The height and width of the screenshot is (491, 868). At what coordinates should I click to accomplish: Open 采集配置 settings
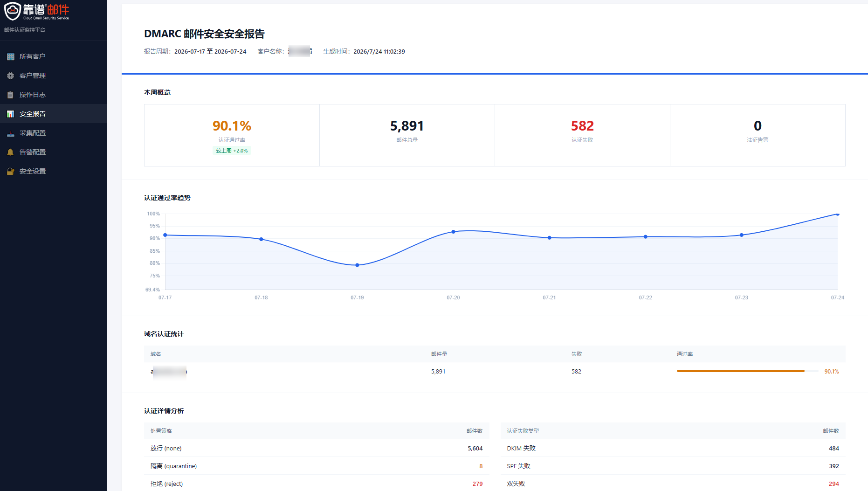(x=53, y=133)
